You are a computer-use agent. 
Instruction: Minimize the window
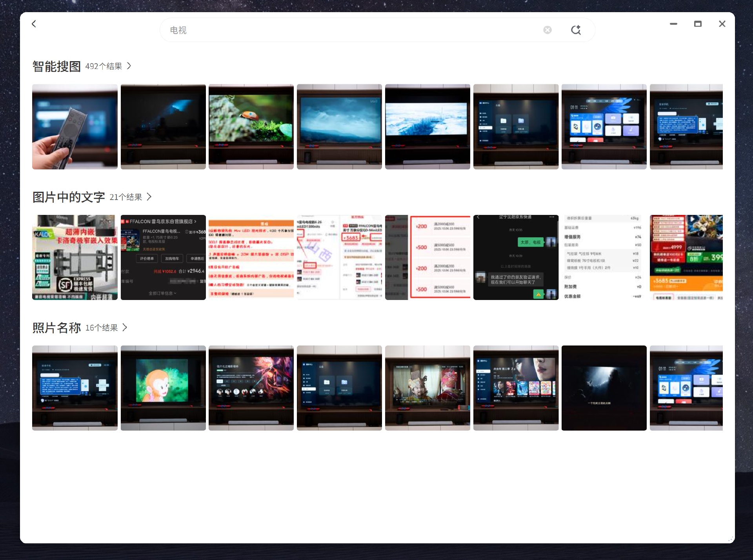tap(673, 24)
